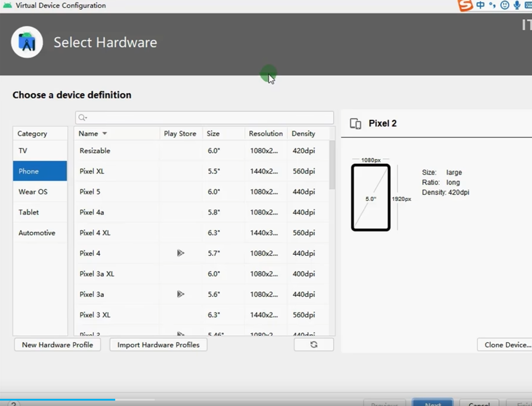Click the blue progress bar at bottom
Viewport: 532px width, 406px height.
[58, 400]
